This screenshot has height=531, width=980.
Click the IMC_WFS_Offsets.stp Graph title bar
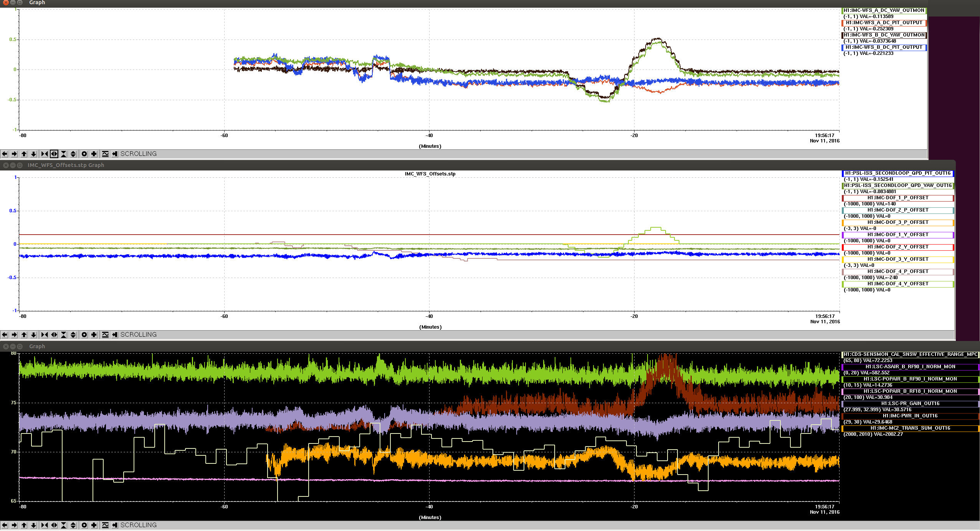tap(477, 165)
